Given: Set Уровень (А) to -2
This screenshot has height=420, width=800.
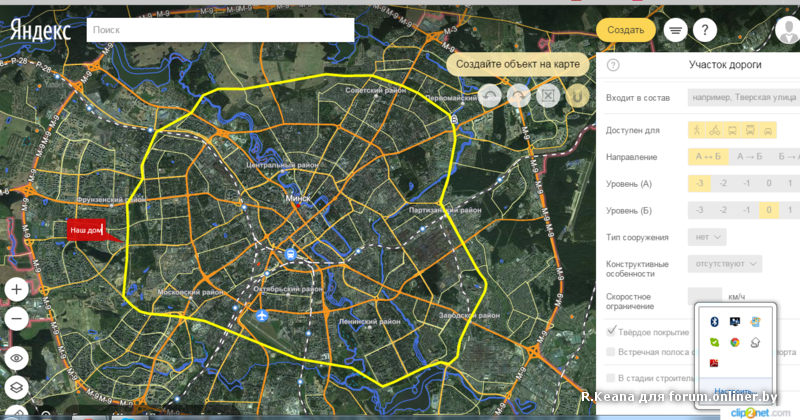Looking at the screenshot, I should tap(723, 183).
